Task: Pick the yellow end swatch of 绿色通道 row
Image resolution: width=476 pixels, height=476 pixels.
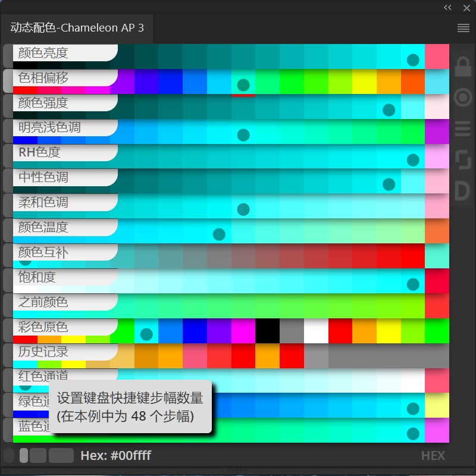Action: [x=437, y=405]
